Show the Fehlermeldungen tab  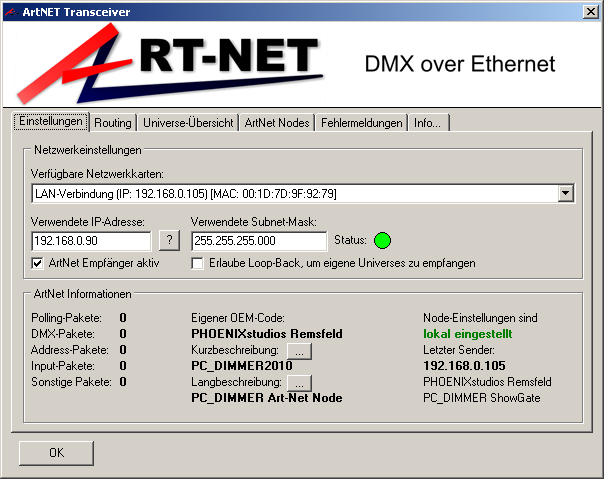[x=361, y=123]
